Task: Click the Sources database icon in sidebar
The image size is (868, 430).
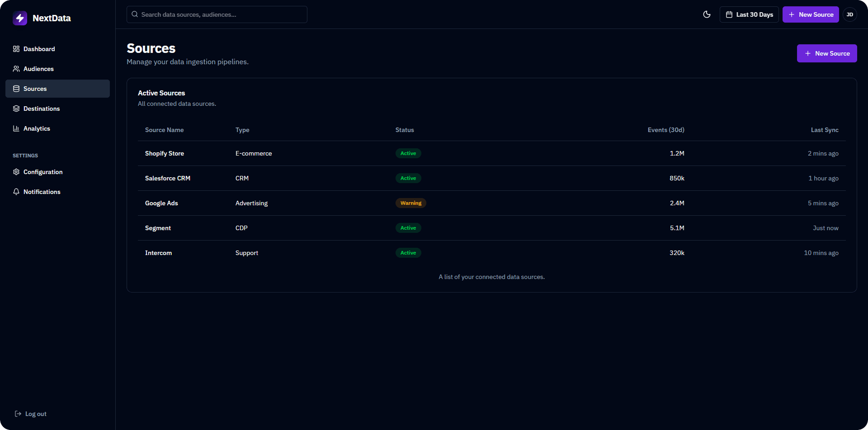Action: [16, 89]
